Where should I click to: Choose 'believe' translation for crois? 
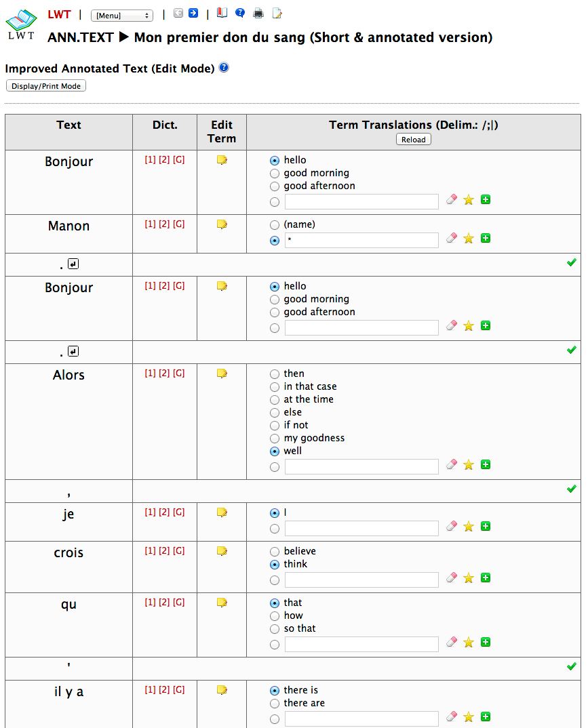click(275, 552)
